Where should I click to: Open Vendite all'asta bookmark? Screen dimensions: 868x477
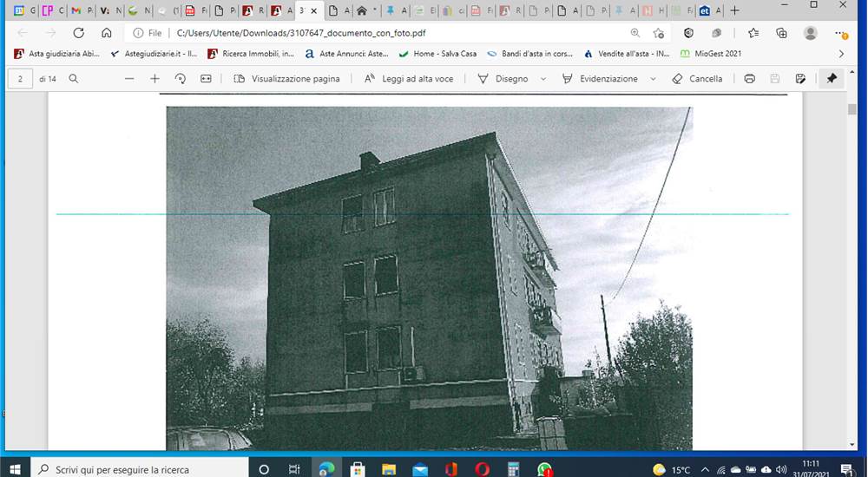pyautogui.click(x=626, y=54)
